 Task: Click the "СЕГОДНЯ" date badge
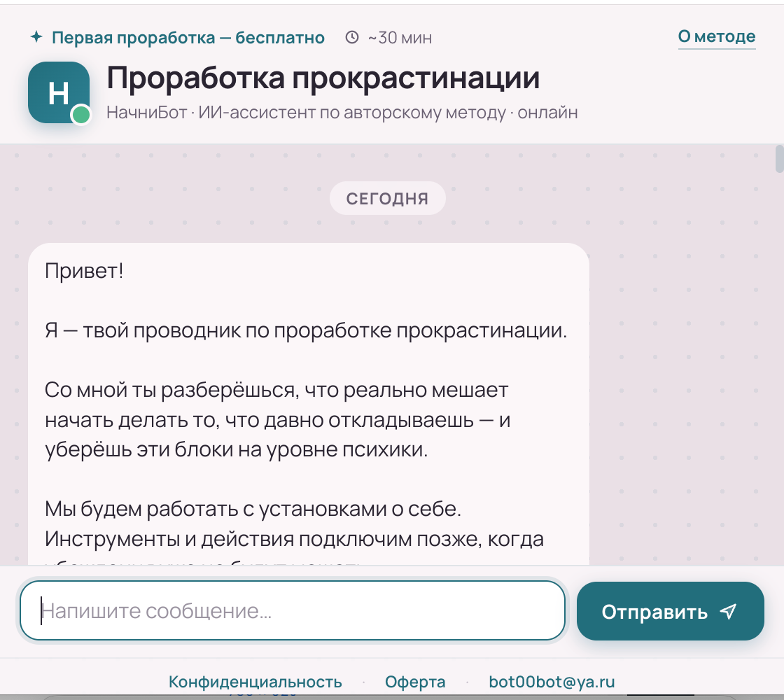click(x=388, y=199)
